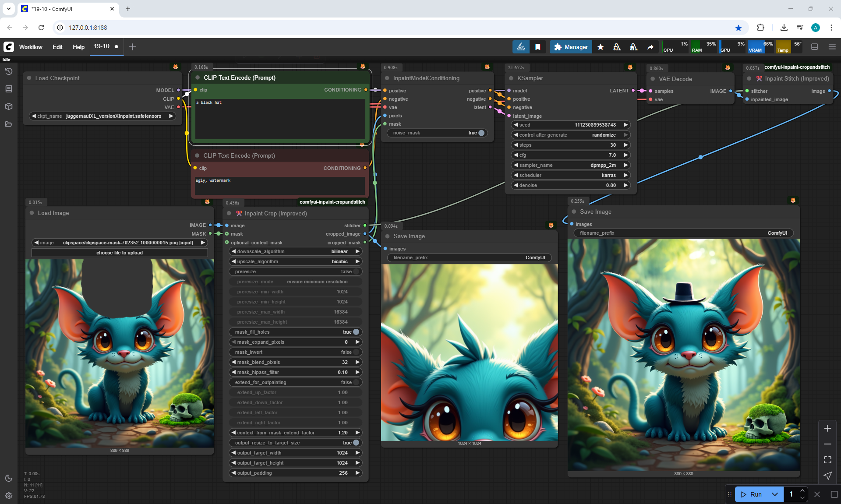The width and height of the screenshot is (841, 504).
Task: Open the queue history sidebar icon
Action: tap(9, 71)
